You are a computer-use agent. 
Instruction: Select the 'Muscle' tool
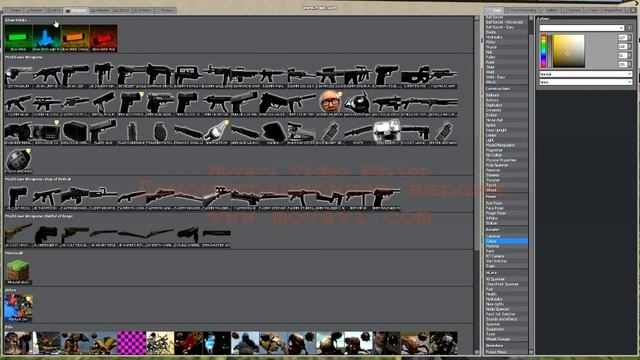pyautogui.click(x=506, y=47)
